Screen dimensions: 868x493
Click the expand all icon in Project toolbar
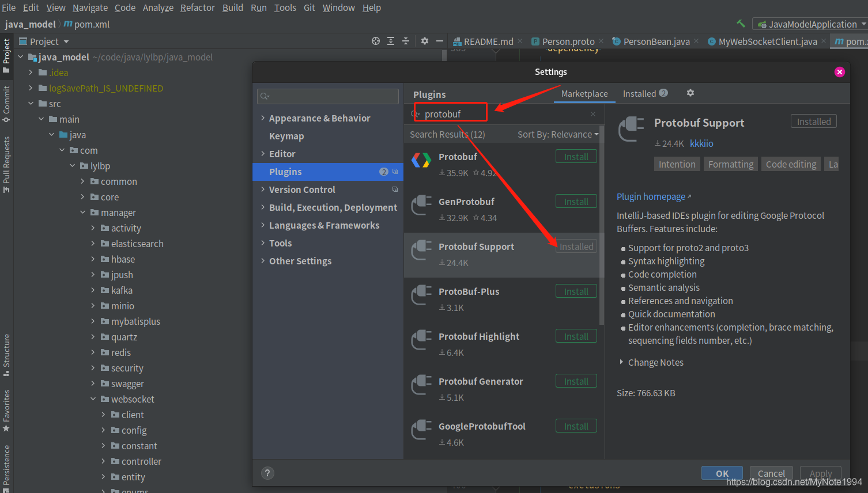391,41
